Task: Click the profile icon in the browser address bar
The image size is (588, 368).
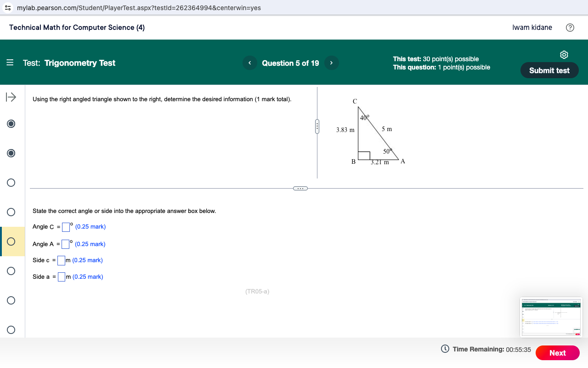Action: click(x=7, y=8)
